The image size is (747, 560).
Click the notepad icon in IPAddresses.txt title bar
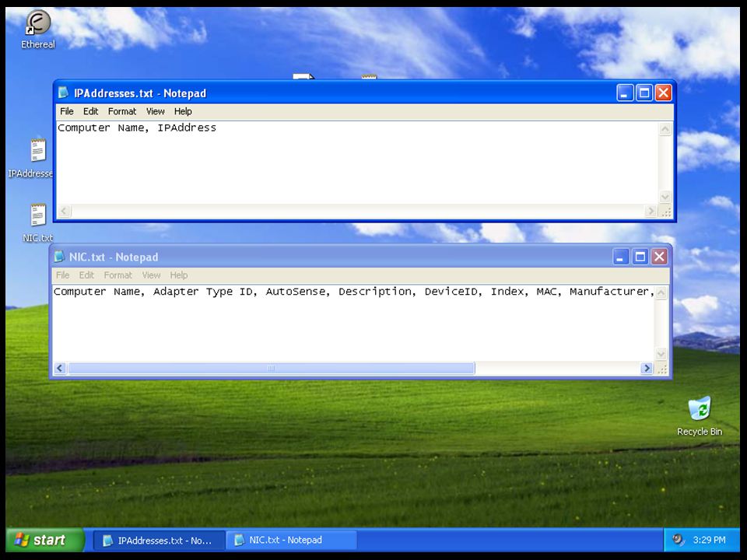pos(63,93)
